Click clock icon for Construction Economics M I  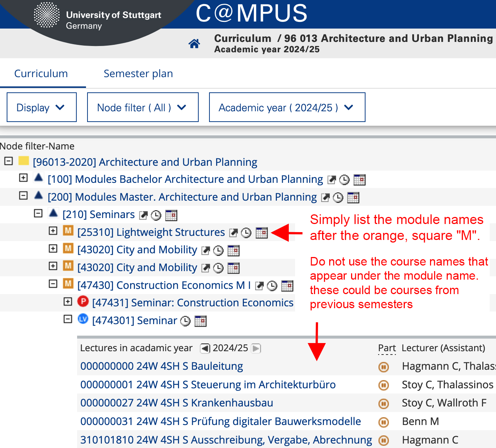(272, 286)
